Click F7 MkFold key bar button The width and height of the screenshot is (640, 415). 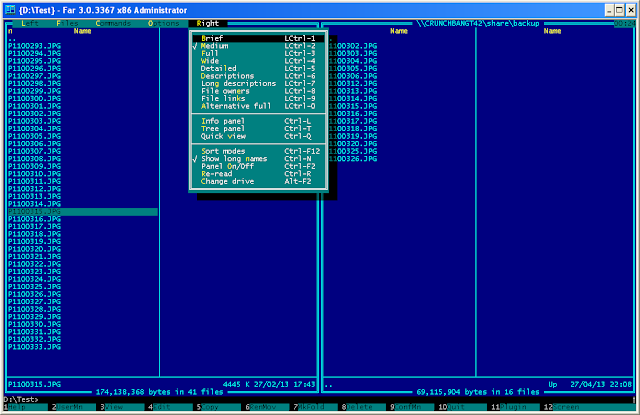point(315,407)
